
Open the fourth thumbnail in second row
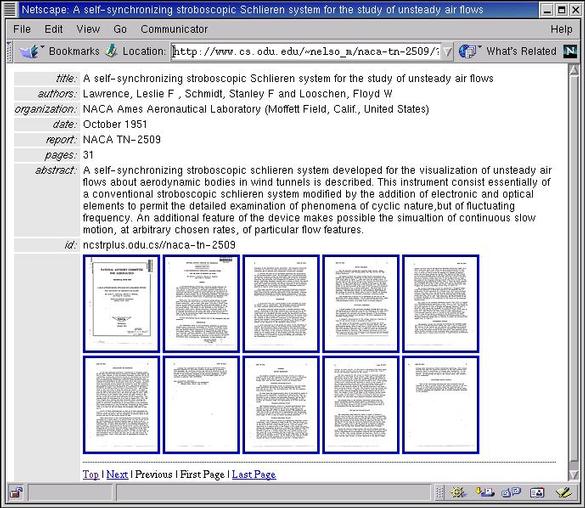point(361,405)
